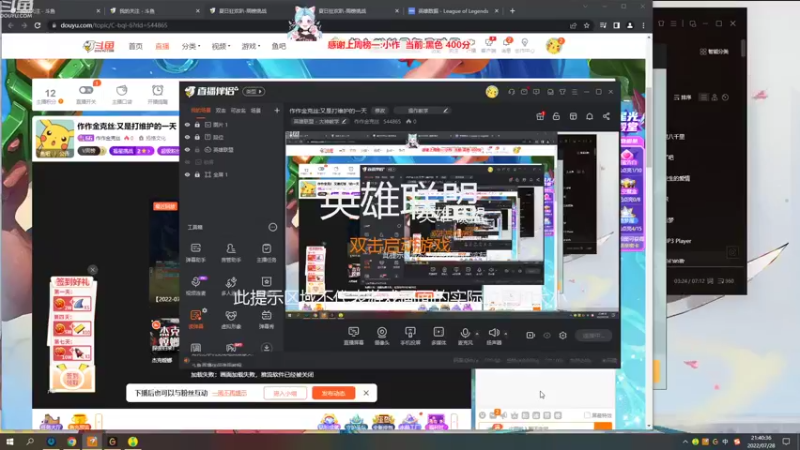Click the PK tool icon in the toolbox
The width and height of the screenshot is (800, 450).
pyautogui.click(x=232, y=348)
